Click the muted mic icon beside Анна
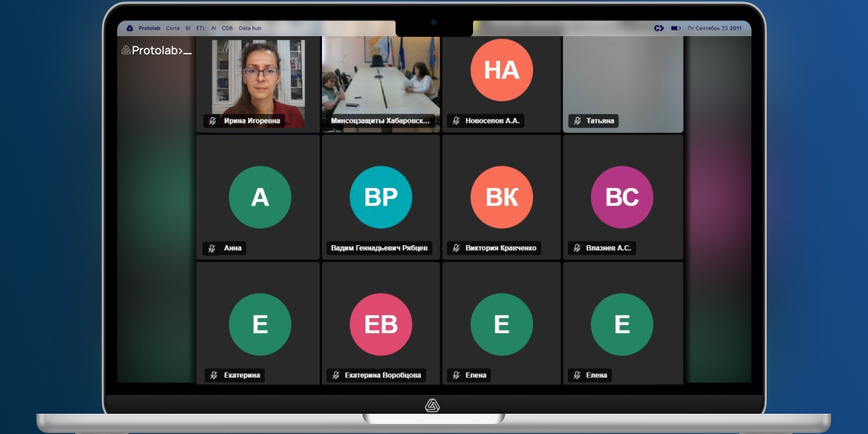Screen dimensions: 868x434 (x=212, y=248)
